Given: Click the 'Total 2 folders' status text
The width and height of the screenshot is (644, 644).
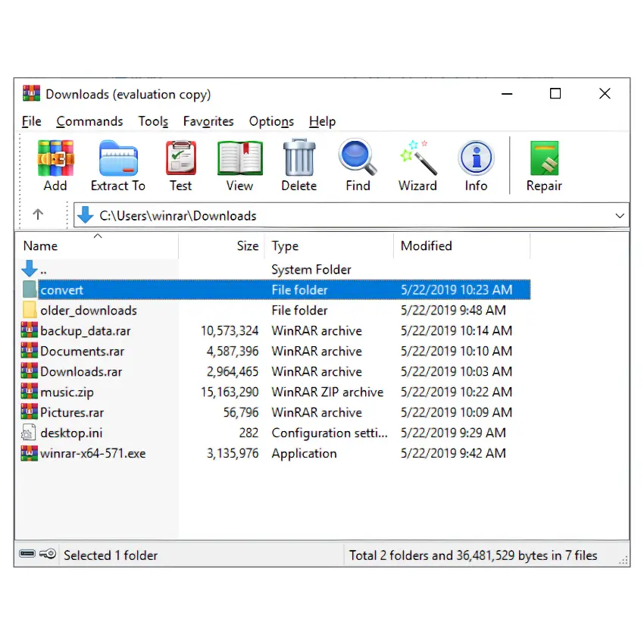Looking at the screenshot, I should pos(473,555).
